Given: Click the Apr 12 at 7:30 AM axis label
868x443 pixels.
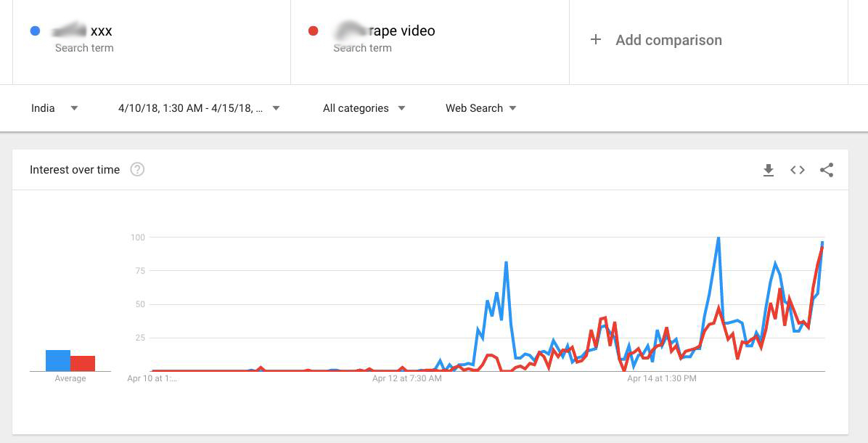Looking at the screenshot, I should (x=406, y=378).
